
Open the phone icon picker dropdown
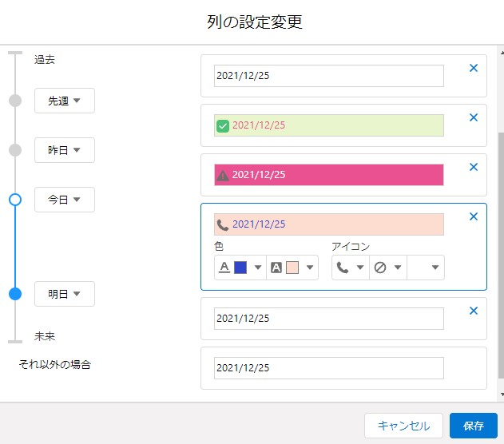click(x=351, y=268)
